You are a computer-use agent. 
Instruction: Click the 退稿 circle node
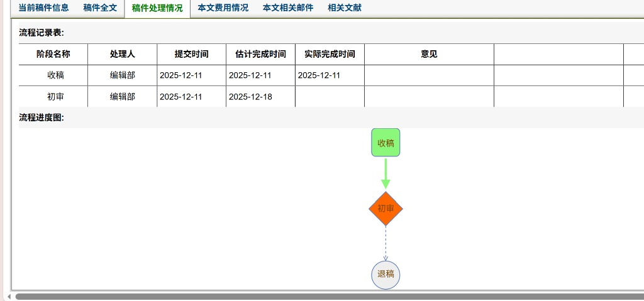point(386,275)
